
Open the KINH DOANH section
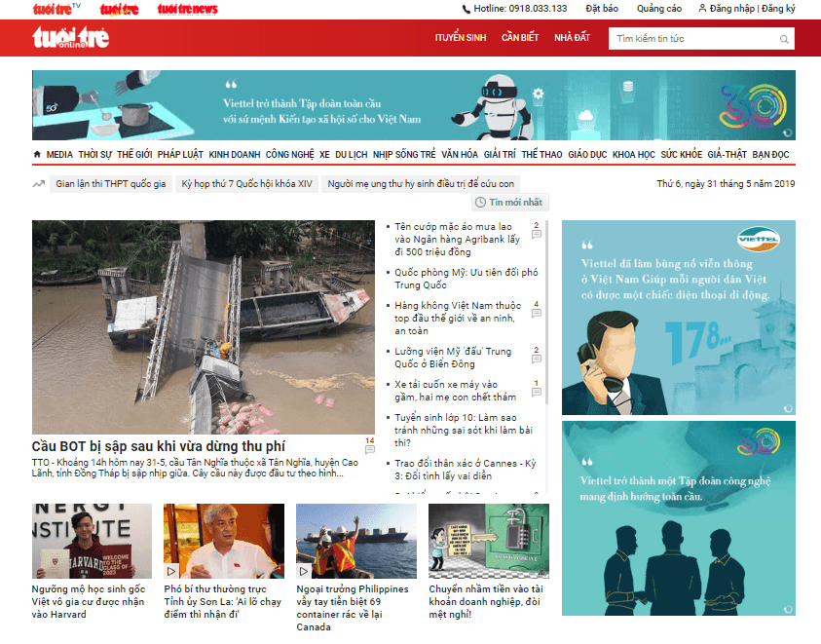[x=235, y=155]
